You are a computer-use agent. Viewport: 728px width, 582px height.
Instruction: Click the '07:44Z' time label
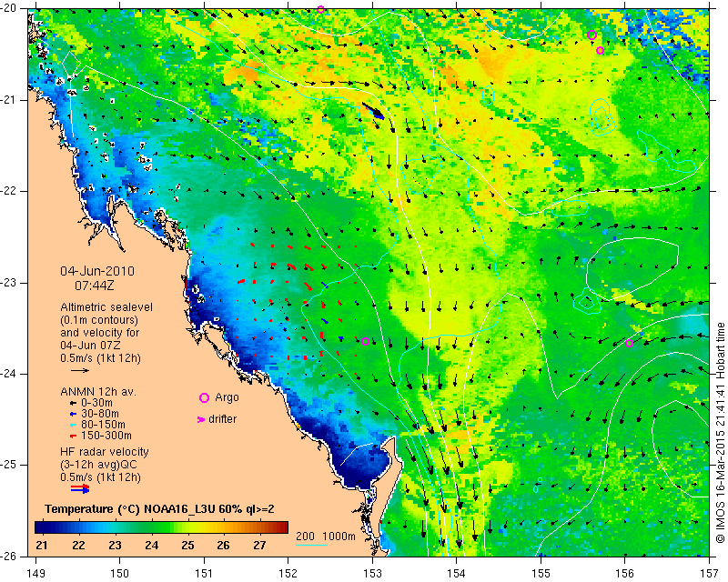[x=95, y=286]
